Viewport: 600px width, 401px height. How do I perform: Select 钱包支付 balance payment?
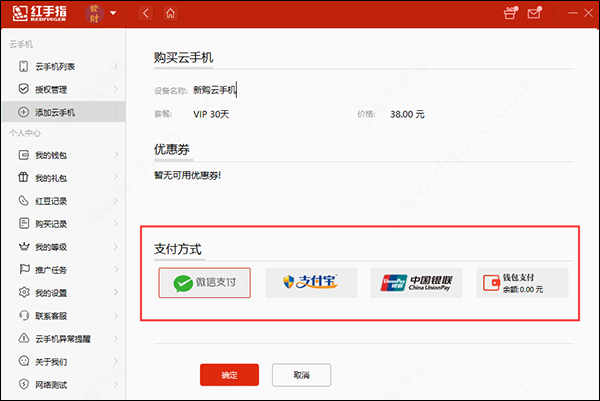pyautogui.click(x=522, y=283)
